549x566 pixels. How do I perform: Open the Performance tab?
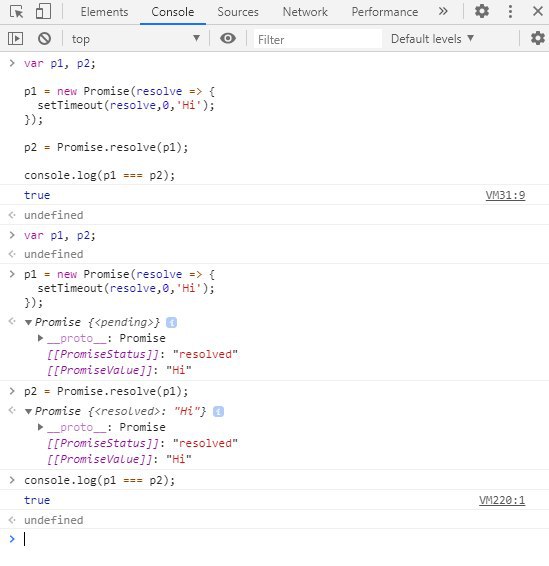tap(385, 12)
